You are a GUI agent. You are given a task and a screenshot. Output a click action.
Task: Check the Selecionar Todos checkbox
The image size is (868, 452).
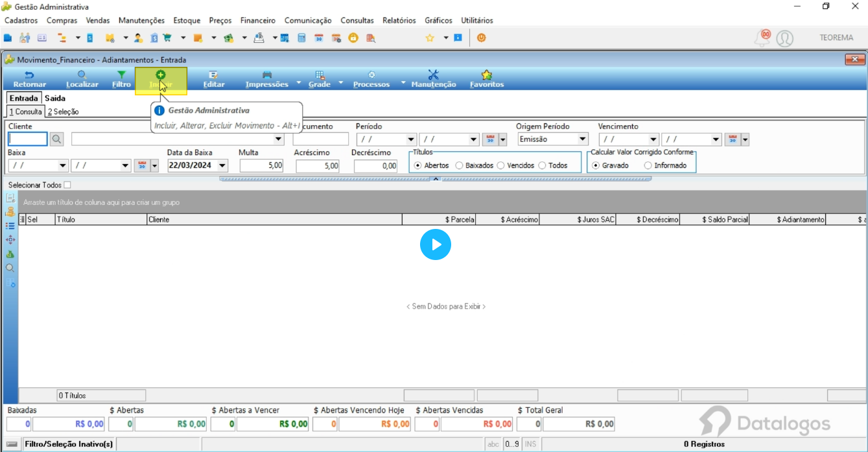[67, 185]
